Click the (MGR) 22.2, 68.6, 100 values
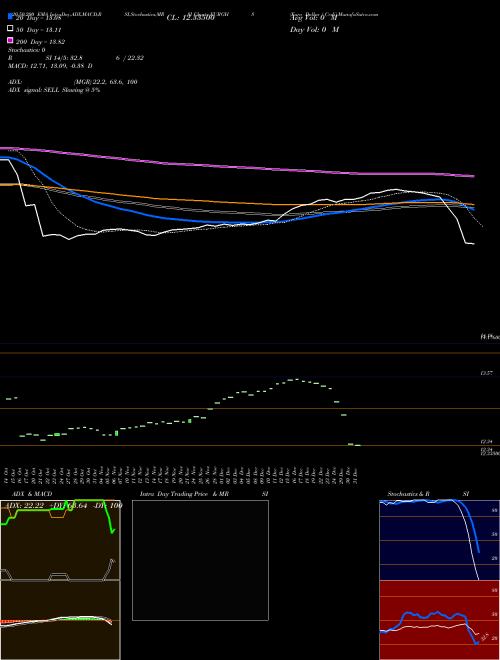 pos(106,82)
